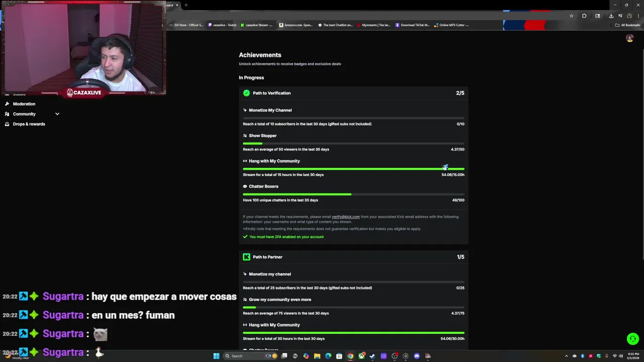Screen dimensions: 644x362
Task: Click the green Path to Verification badge icon
Action: coord(247,93)
